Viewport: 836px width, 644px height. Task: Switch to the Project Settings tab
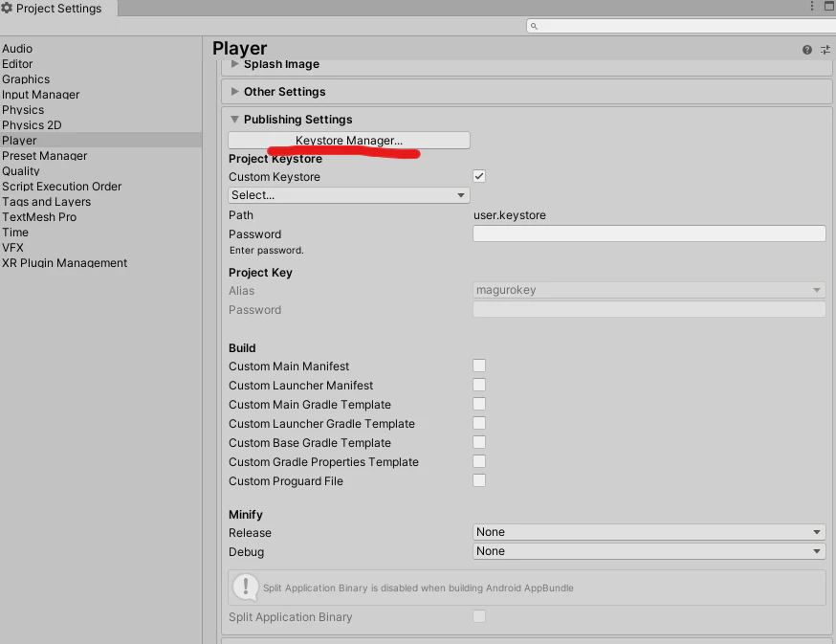pyautogui.click(x=58, y=8)
